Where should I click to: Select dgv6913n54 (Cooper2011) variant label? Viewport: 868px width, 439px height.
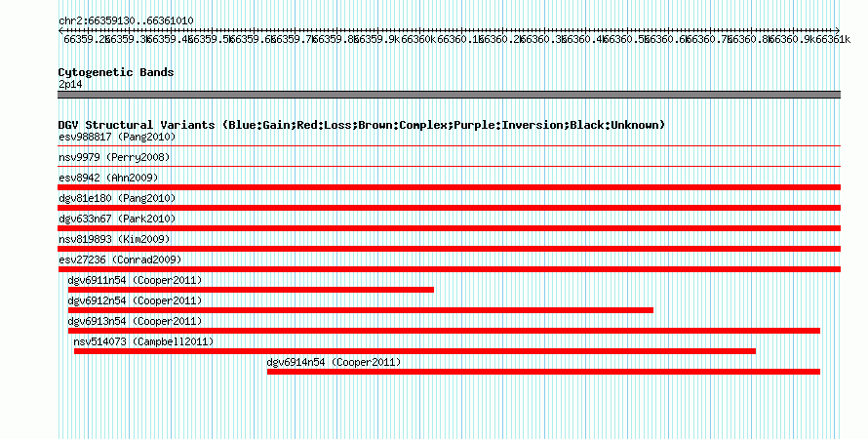[x=135, y=321]
